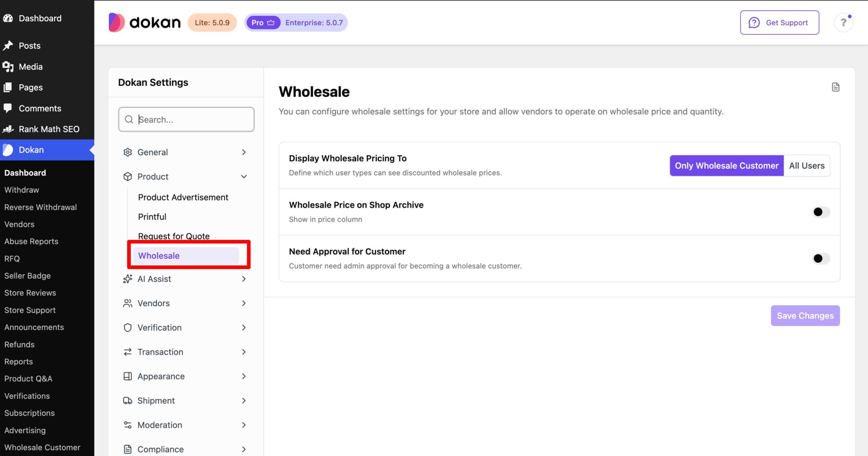Collapse the Product section chevron

click(244, 177)
